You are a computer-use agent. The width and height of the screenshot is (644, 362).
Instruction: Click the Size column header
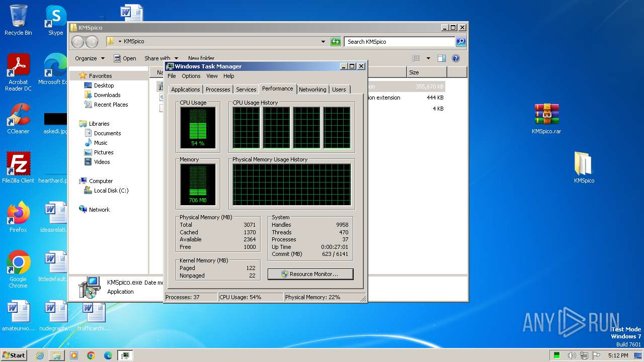click(x=426, y=72)
